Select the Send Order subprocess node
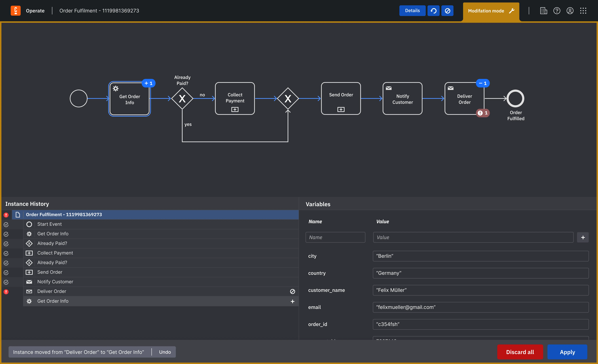 tap(341, 98)
